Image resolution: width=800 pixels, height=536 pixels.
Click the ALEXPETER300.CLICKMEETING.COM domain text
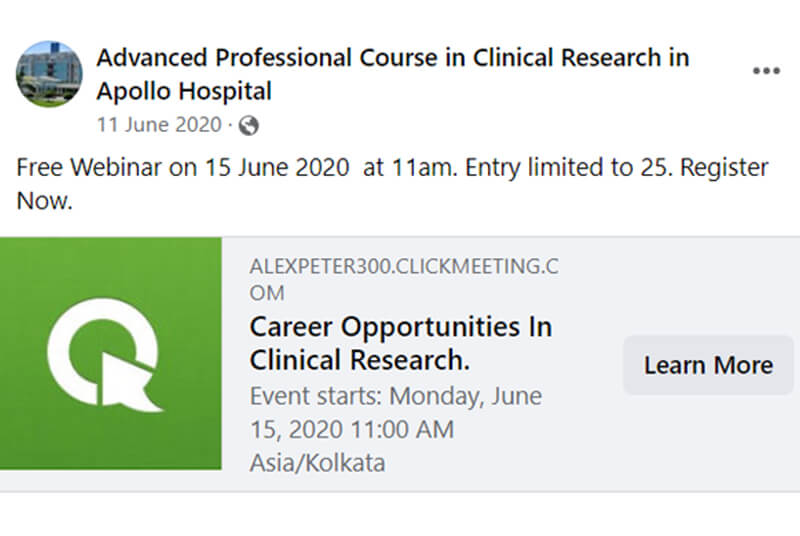coord(404,279)
